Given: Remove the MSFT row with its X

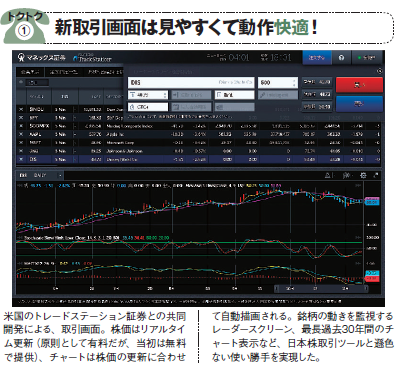Looking at the screenshot, I should pos(21,143).
